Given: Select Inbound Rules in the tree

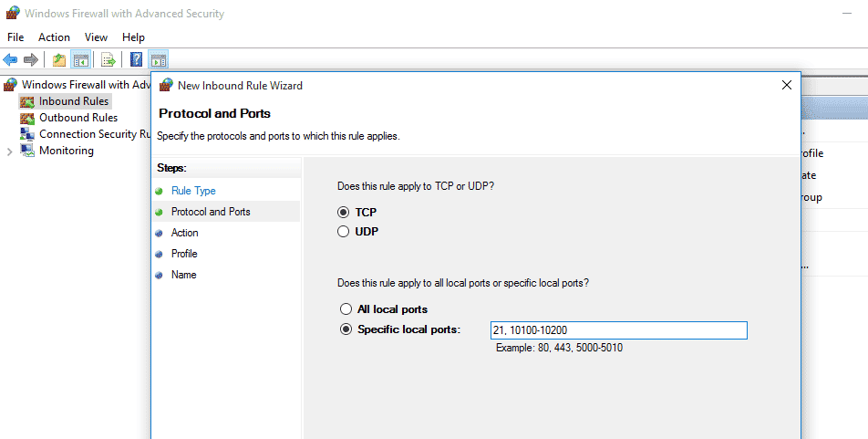Looking at the screenshot, I should (x=74, y=101).
